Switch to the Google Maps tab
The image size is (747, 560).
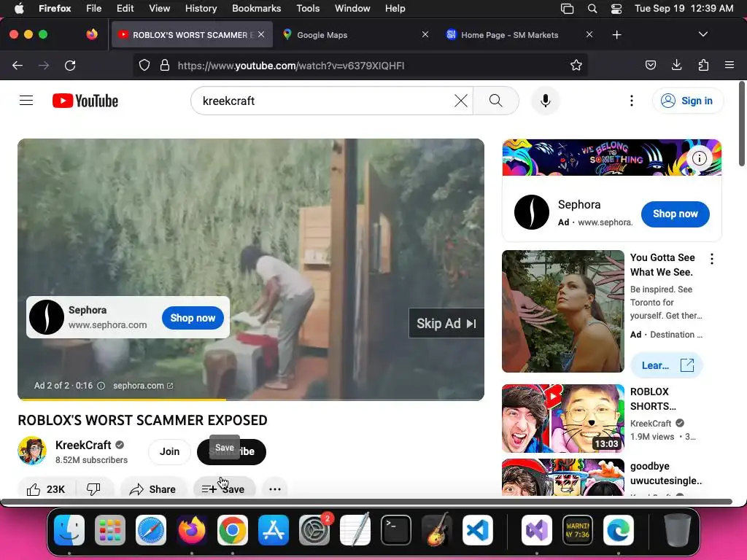[352, 35]
